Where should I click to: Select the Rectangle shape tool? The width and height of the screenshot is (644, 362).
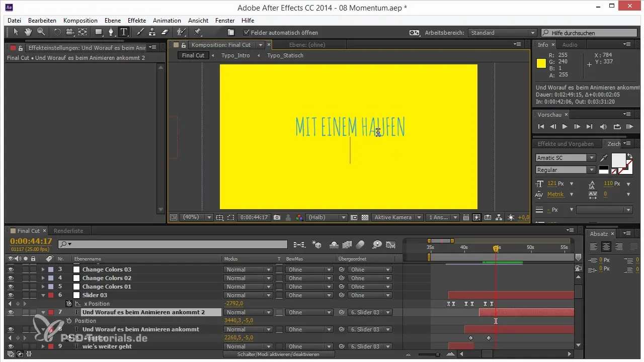coord(99,32)
